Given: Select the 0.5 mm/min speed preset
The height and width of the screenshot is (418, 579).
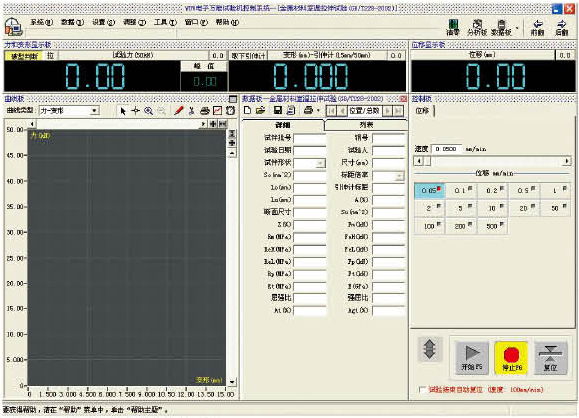Looking at the screenshot, I should [x=525, y=191].
